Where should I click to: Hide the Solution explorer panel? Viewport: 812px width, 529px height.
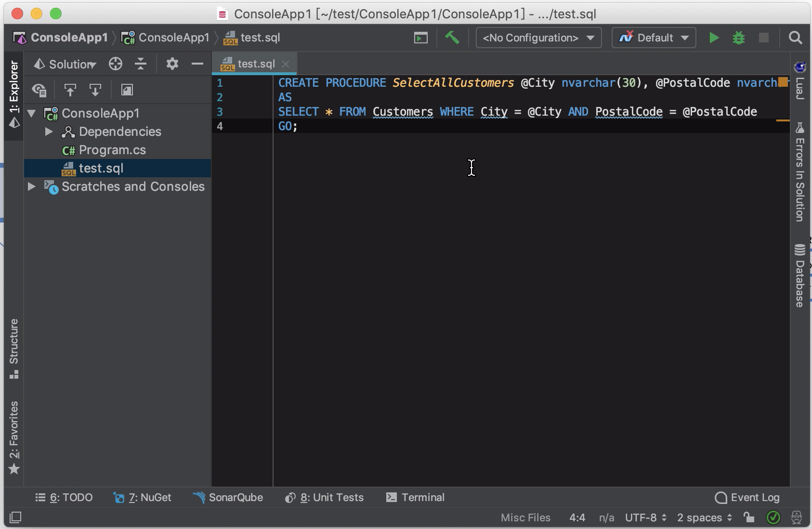[197, 64]
